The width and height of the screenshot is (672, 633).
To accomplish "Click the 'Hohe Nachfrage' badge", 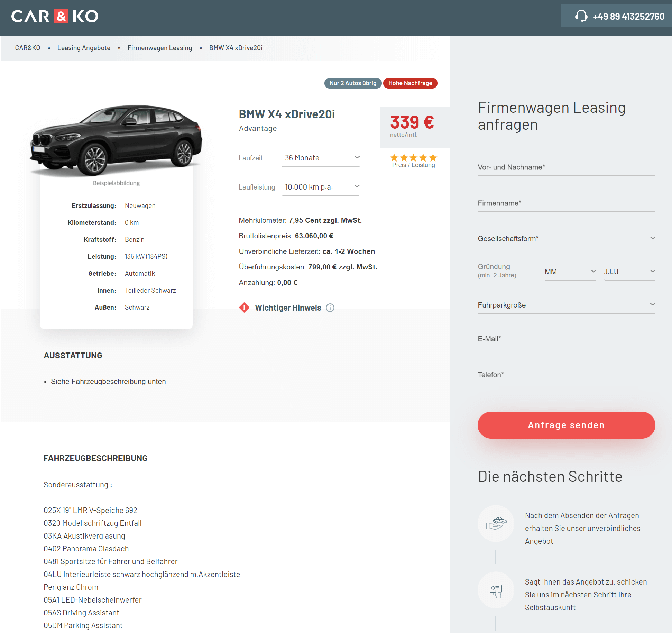I will 410,83.
